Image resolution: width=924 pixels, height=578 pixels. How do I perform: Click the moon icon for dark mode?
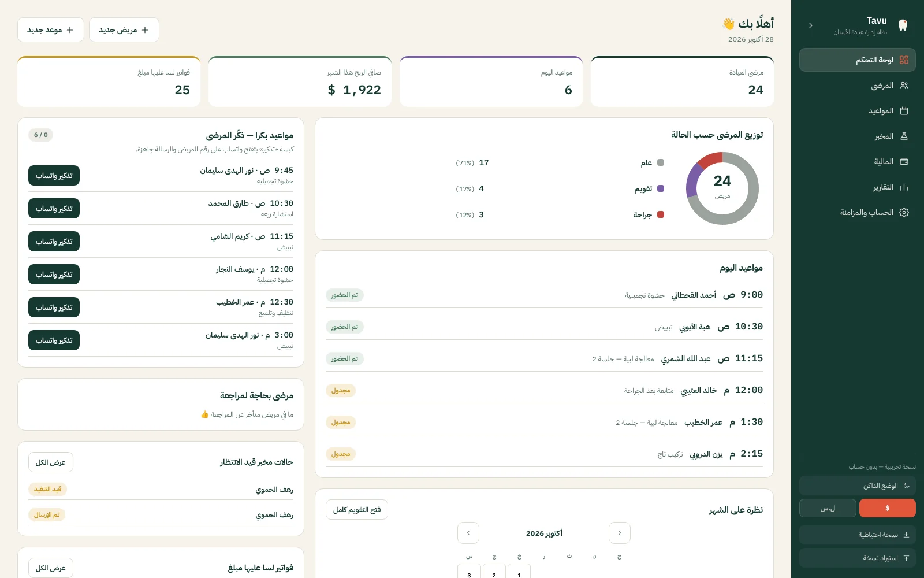point(906,486)
